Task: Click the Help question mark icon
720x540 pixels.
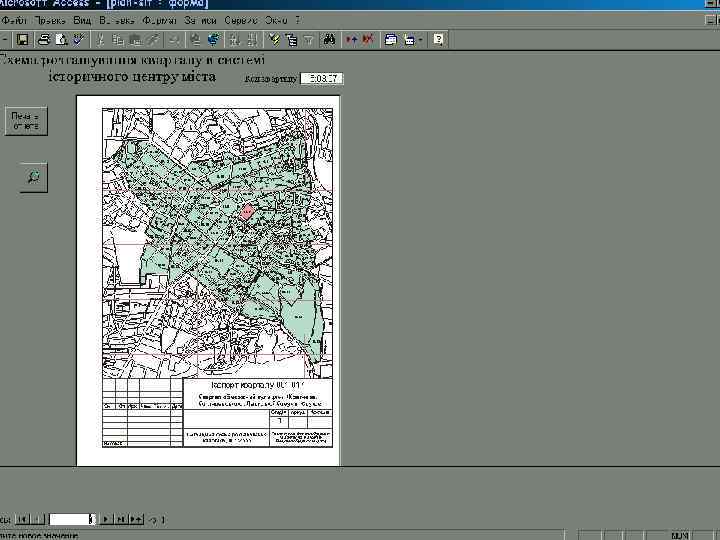Action: (438, 39)
